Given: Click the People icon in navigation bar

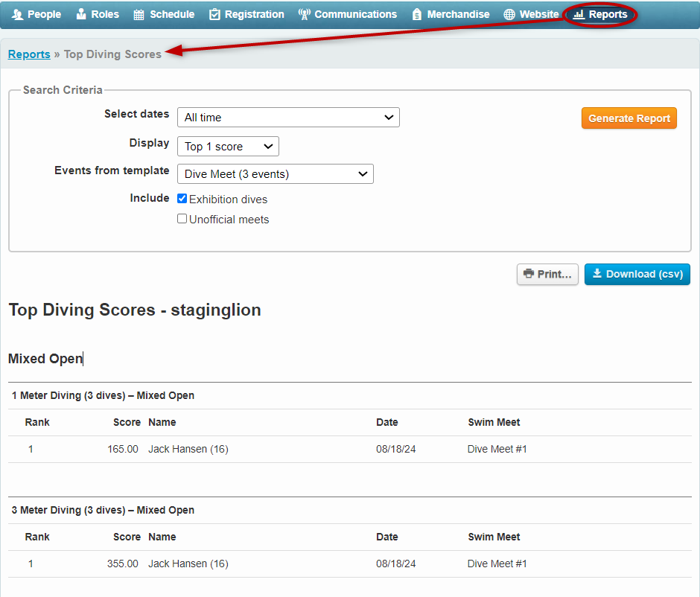Looking at the screenshot, I should 17,14.
